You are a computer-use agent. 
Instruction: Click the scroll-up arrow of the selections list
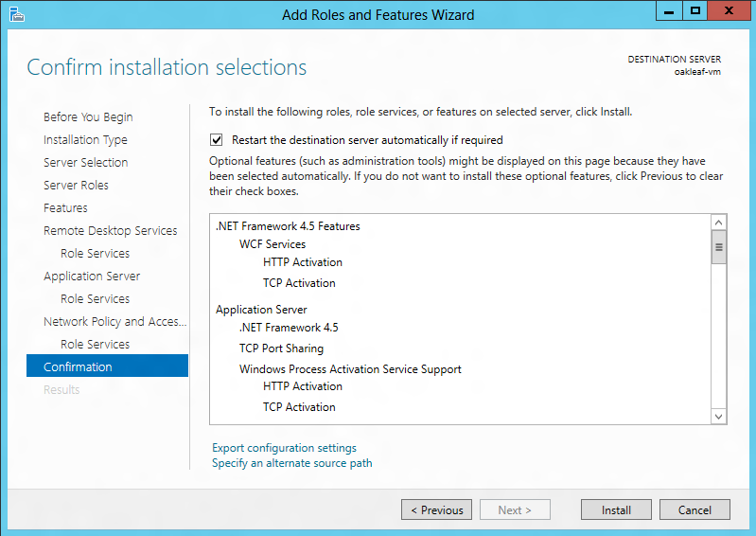pyautogui.click(x=718, y=223)
